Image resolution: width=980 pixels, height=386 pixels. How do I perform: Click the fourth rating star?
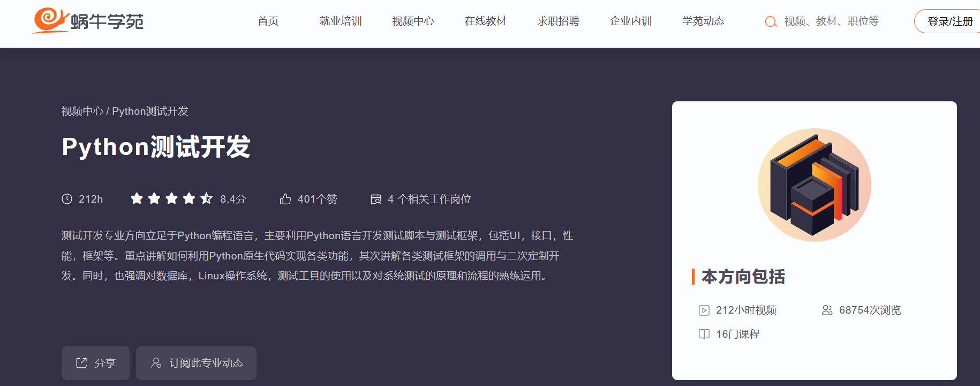189,199
